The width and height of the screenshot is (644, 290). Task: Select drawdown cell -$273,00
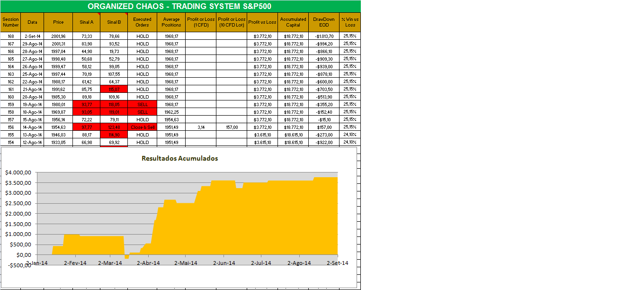pyautogui.click(x=324, y=135)
